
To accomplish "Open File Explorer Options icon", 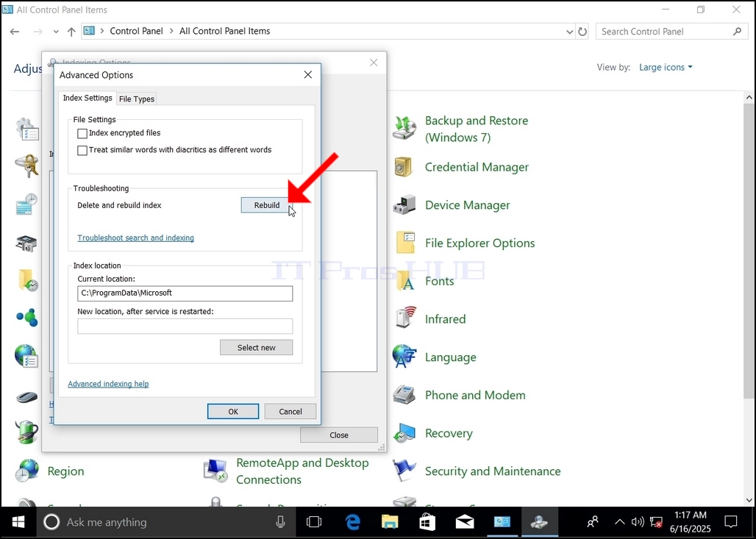I will [405, 243].
